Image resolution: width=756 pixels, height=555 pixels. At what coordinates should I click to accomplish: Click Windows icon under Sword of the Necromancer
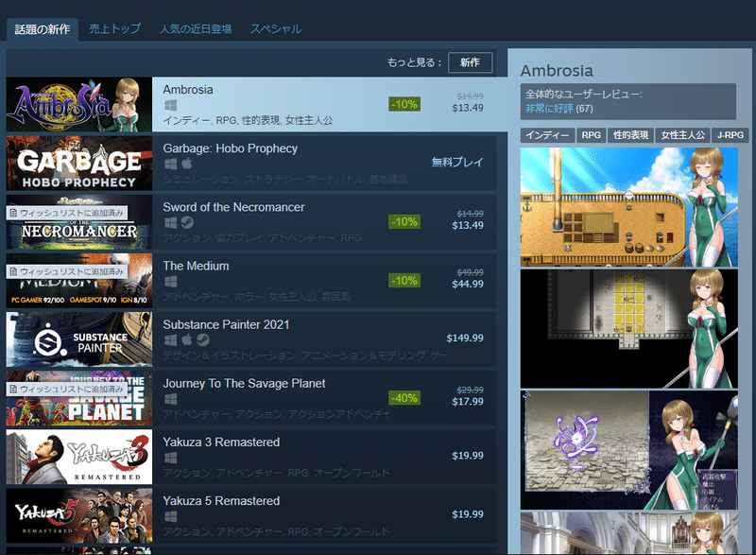point(171,222)
